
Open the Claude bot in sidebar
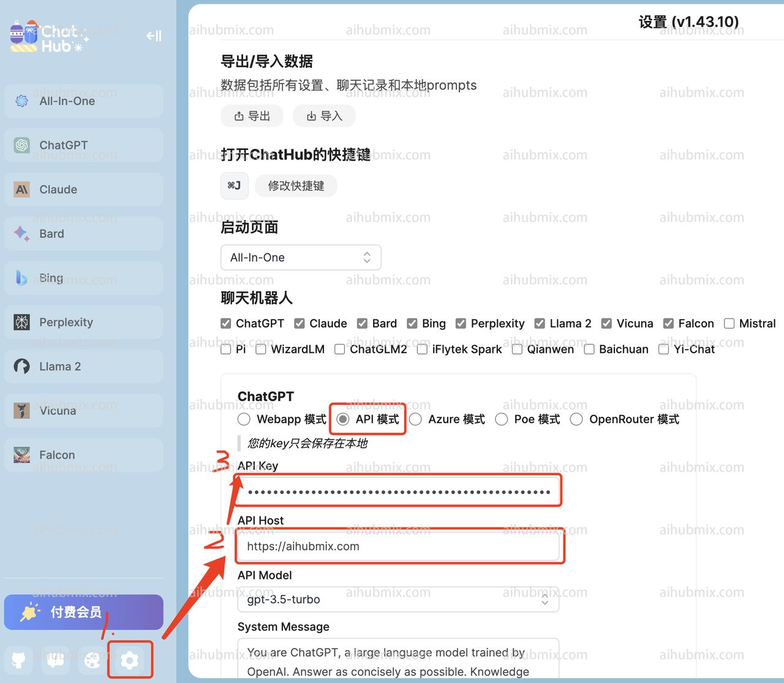(84, 189)
